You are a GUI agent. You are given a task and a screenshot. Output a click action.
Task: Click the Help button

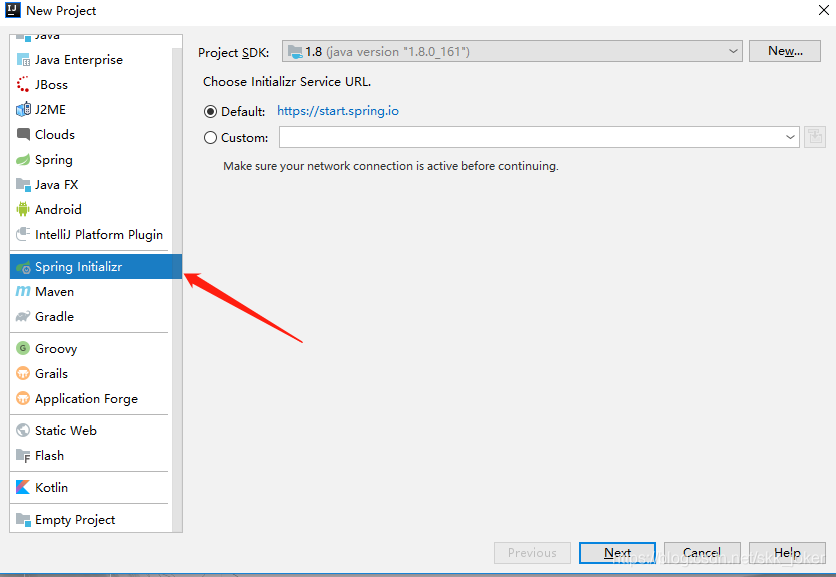787,553
